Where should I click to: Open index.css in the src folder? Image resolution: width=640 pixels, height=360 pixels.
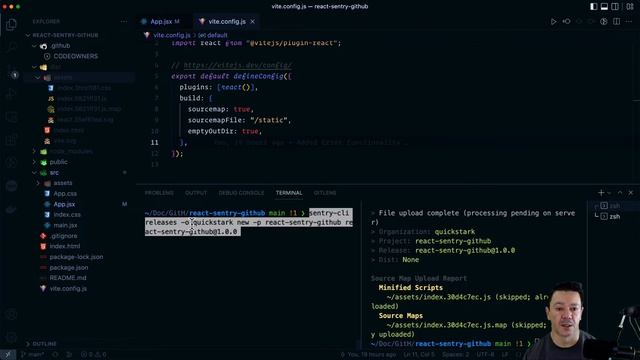tap(67, 215)
